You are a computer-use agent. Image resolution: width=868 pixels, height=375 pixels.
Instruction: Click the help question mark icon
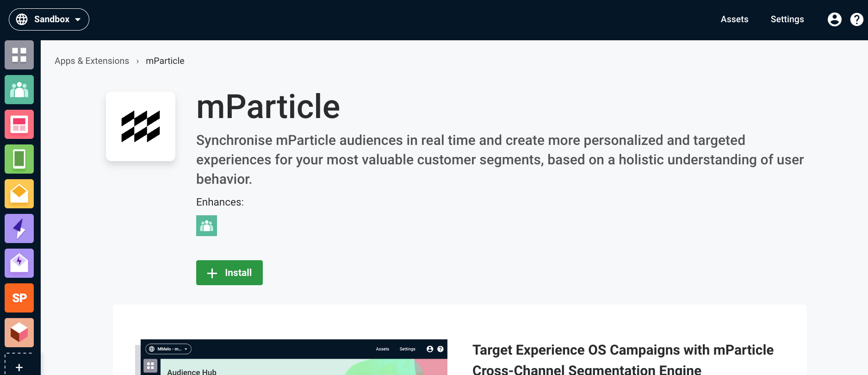coord(856,19)
